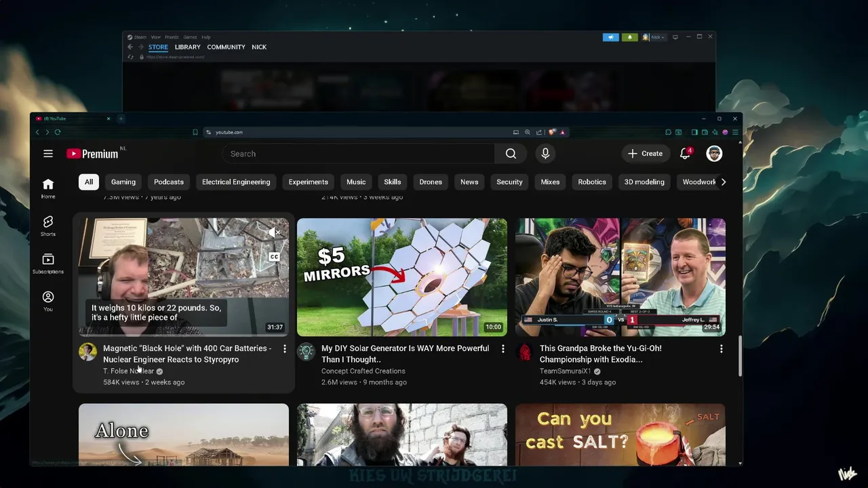
Task: Click the YouTube search input field
Action: [359, 154]
